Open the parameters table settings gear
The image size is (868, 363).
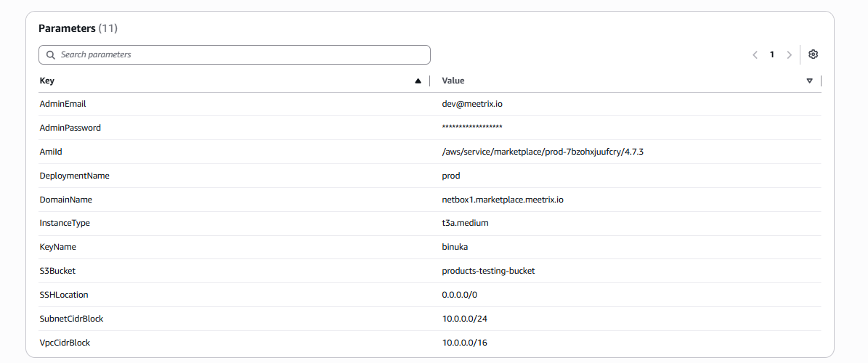coord(813,54)
